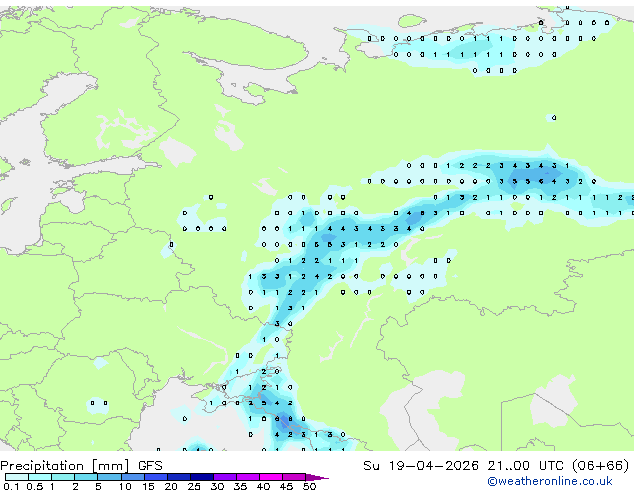
Task: Click the 'Precipitation' title word
Action: (42, 466)
